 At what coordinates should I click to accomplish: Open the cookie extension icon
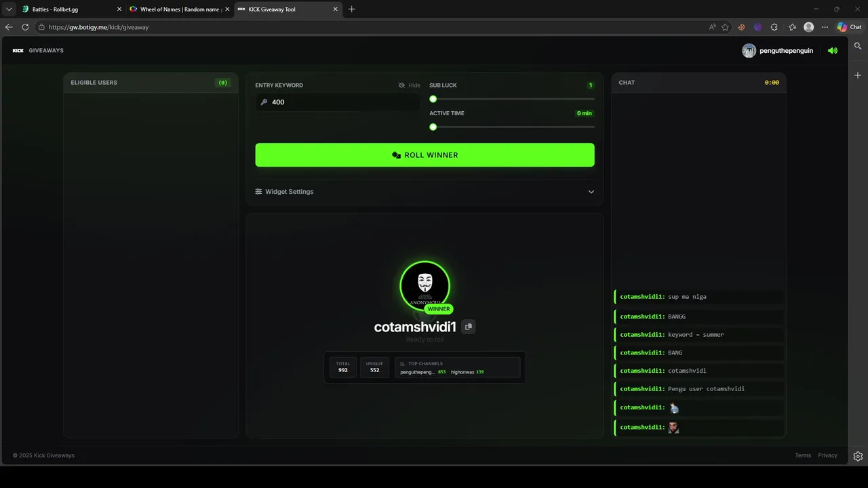pos(741,27)
